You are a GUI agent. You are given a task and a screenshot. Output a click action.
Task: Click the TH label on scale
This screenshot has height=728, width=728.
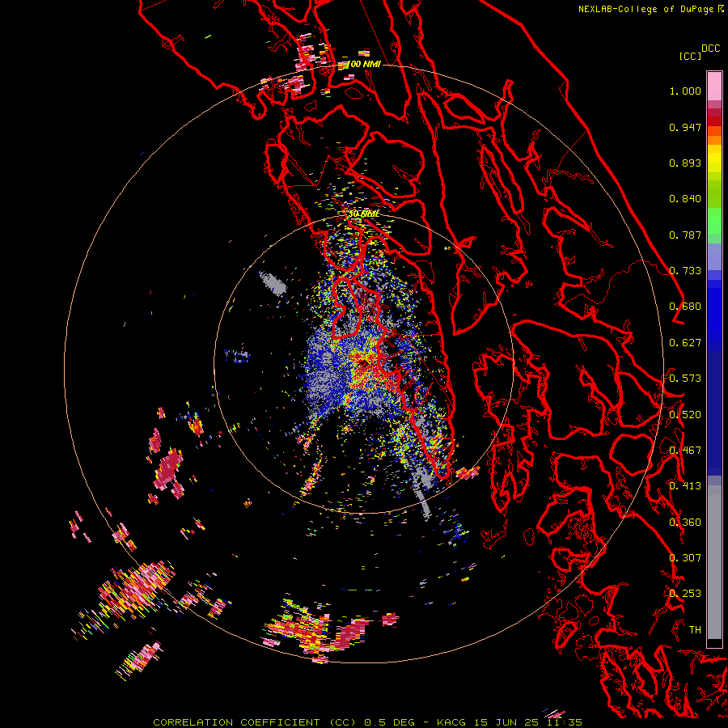pyautogui.click(x=695, y=630)
